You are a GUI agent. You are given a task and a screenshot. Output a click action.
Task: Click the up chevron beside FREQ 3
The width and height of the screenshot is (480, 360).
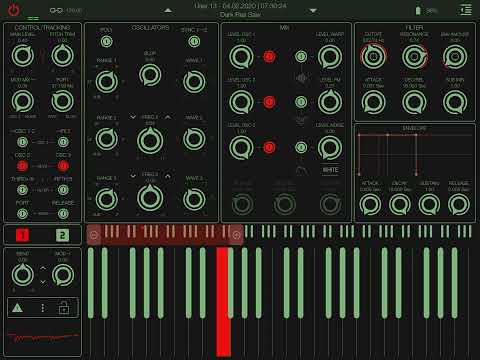168,176
